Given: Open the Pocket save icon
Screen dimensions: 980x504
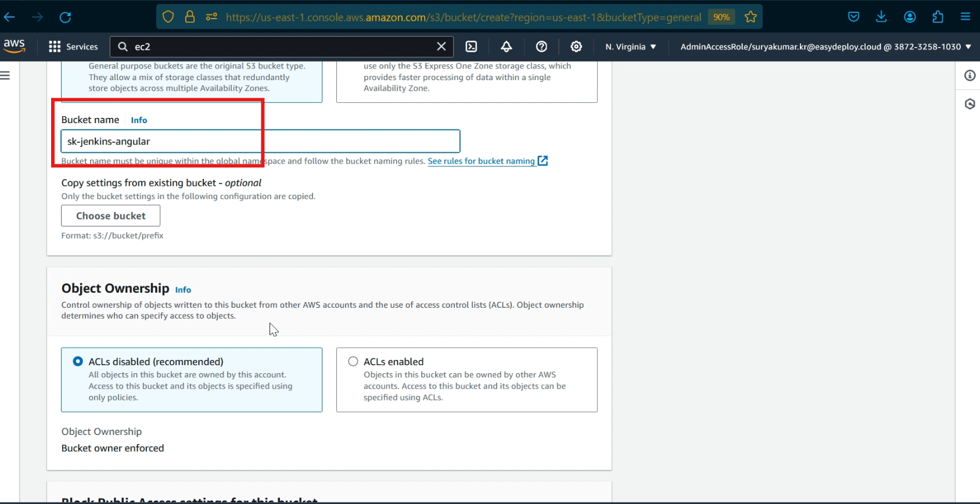Looking at the screenshot, I should (x=853, y=17).
